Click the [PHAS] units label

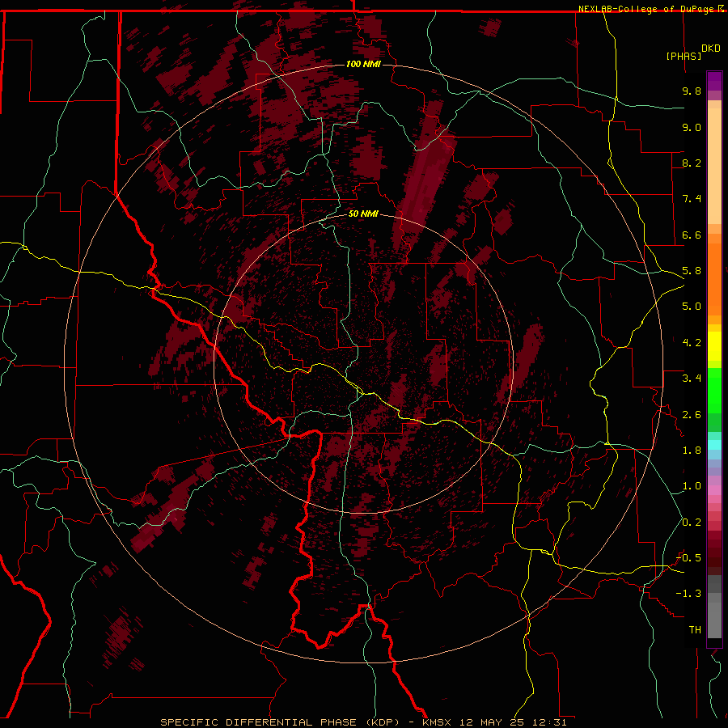click(x=684, y=56)
